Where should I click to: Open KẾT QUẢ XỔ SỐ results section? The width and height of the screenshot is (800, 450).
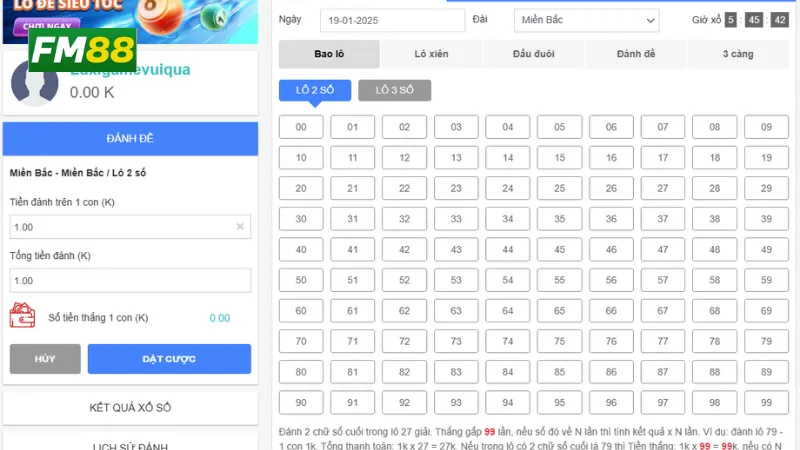130,407
